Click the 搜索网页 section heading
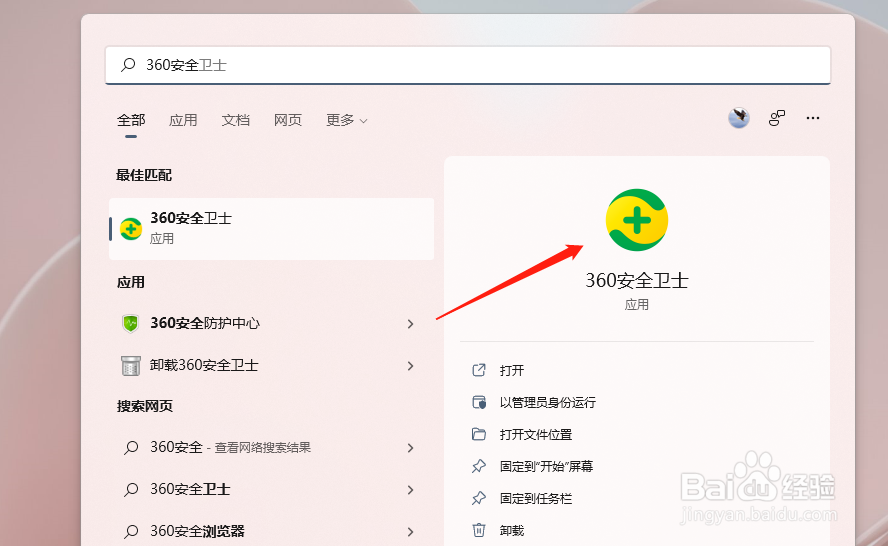Viewport: 888px width, 546px height. coord(144,406)
